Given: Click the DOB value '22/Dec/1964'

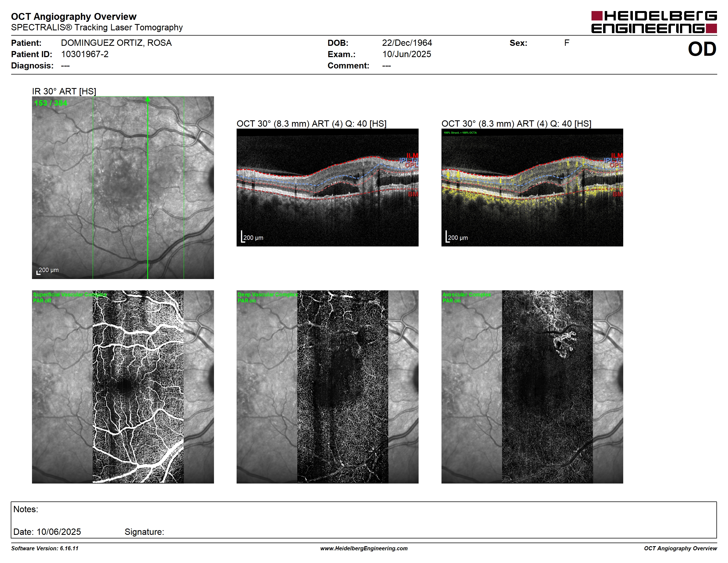Looking at the screenshot, I should pyautogui.click(x=407, y=43).
